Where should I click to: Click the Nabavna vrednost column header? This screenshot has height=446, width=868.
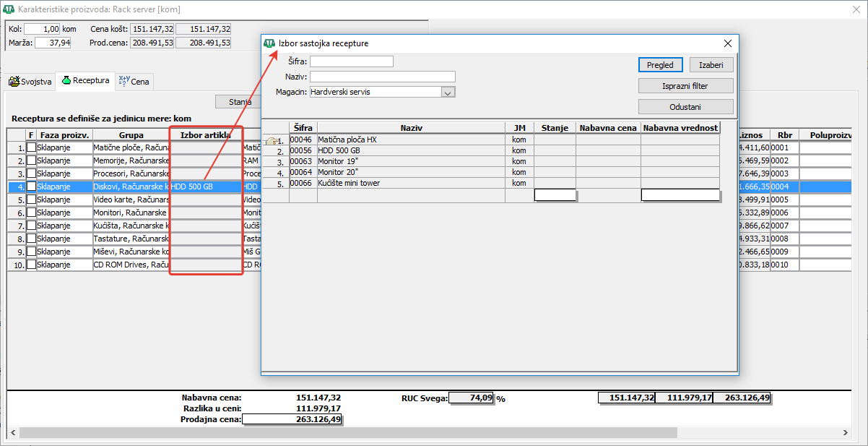[680, 128]
